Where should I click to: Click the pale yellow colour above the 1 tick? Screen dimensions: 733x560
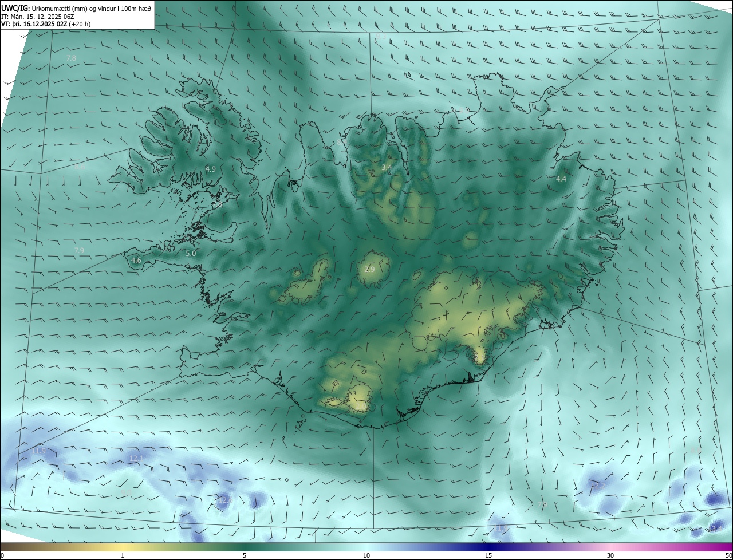123,547
